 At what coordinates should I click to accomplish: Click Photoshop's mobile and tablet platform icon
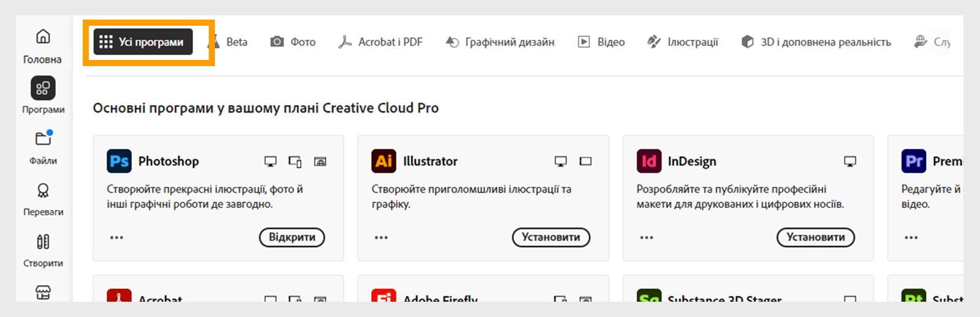(x=295, y=162)
